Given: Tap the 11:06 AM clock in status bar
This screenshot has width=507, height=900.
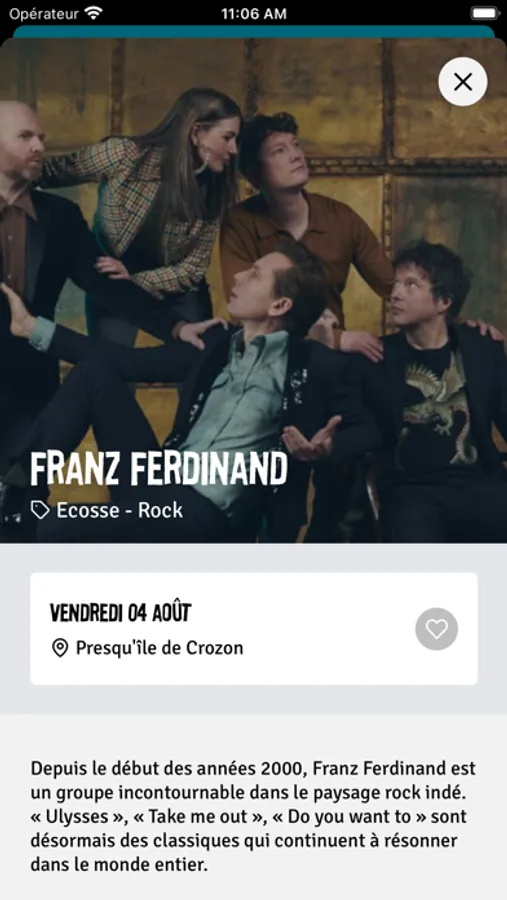Looking at the screenshot, I should 253,14.
